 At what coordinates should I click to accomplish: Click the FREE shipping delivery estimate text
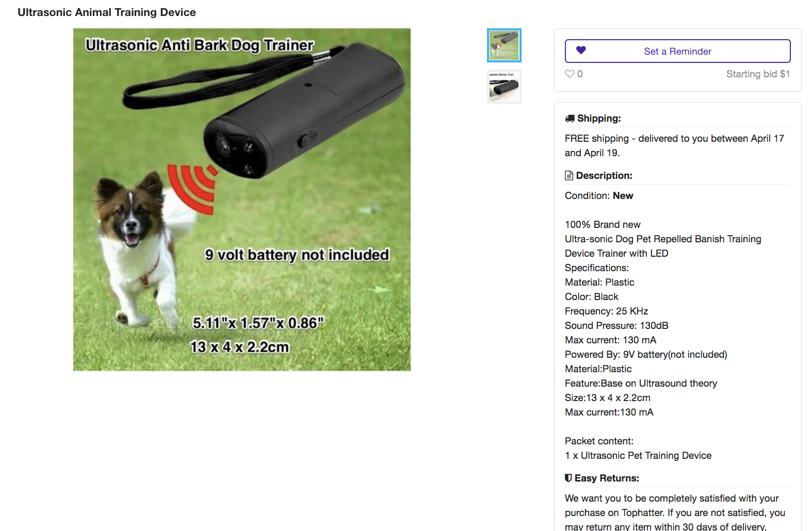tap(674, 145)
